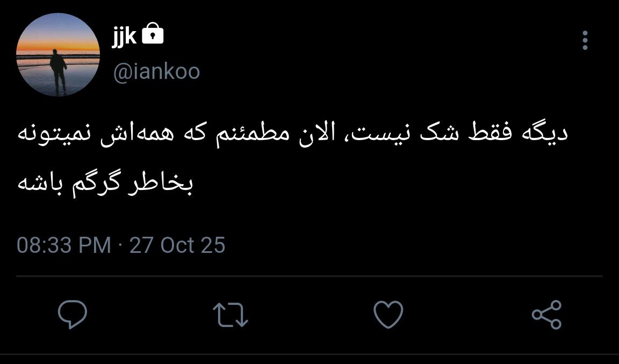Like the tweet with the heart icon
This screenshot has height=364, width=619.
coord(388,314)
